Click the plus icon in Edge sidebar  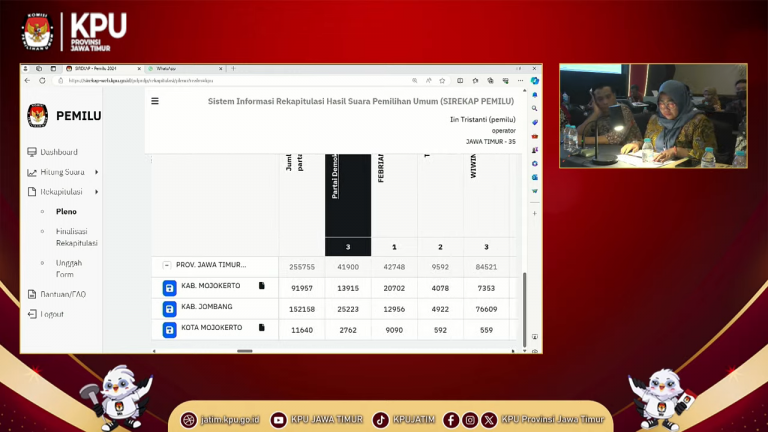[534, 214]
